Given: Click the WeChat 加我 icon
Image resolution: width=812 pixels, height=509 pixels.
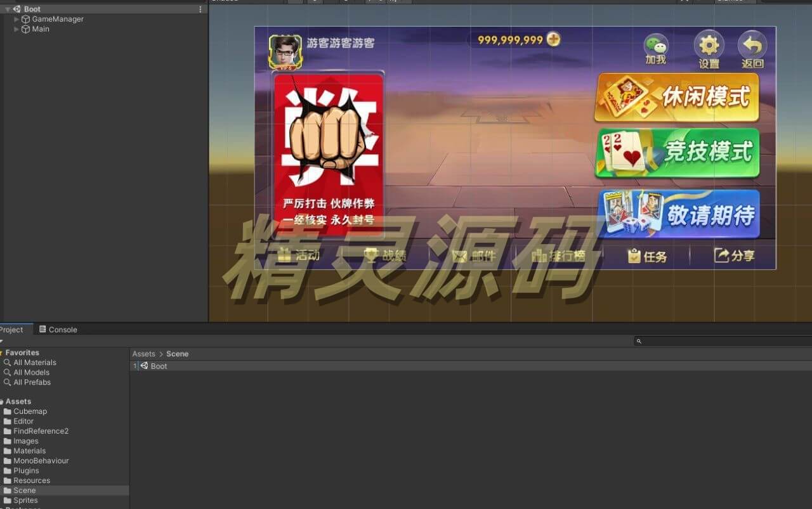Looking at the screenshot, I should (x=656, y=49).
